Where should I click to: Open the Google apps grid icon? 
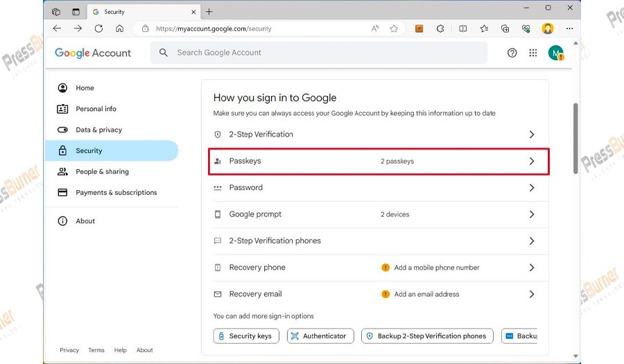tap(532, 53)
